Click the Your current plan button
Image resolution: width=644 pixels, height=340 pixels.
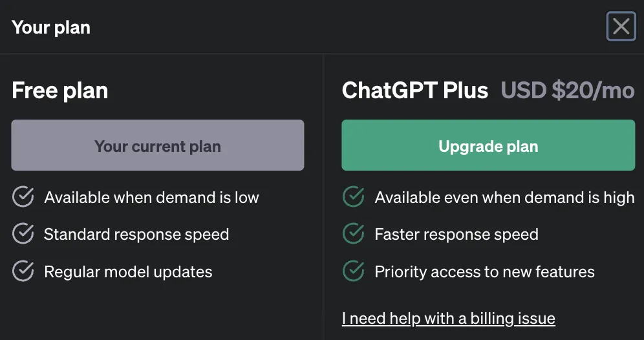[x=158, y=146]
